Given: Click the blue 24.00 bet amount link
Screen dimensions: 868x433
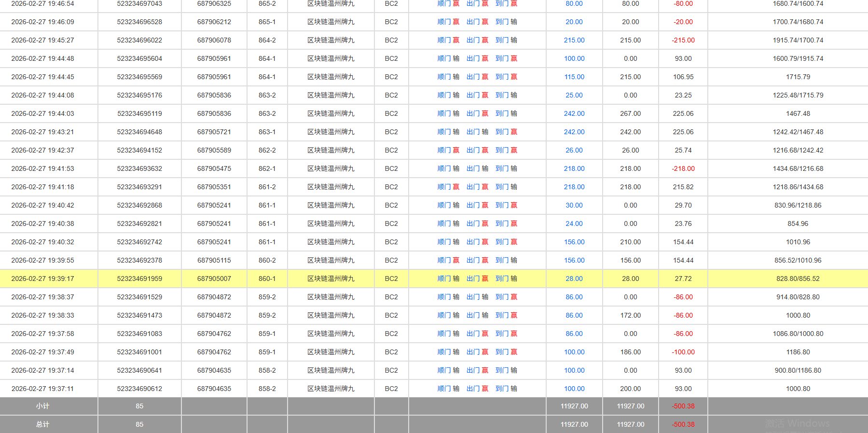Looking at the screenshot, I should (574, 223).
